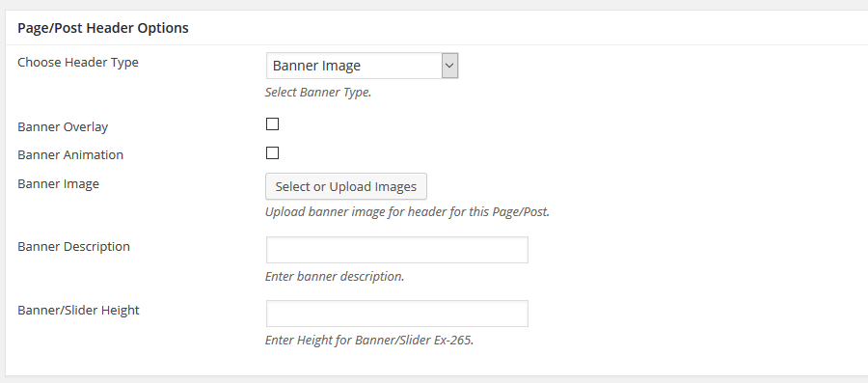The width and height of the screenshot is (868, 383).
Task: Open the Choose Header Type combo box
Action: click(362, 66)
